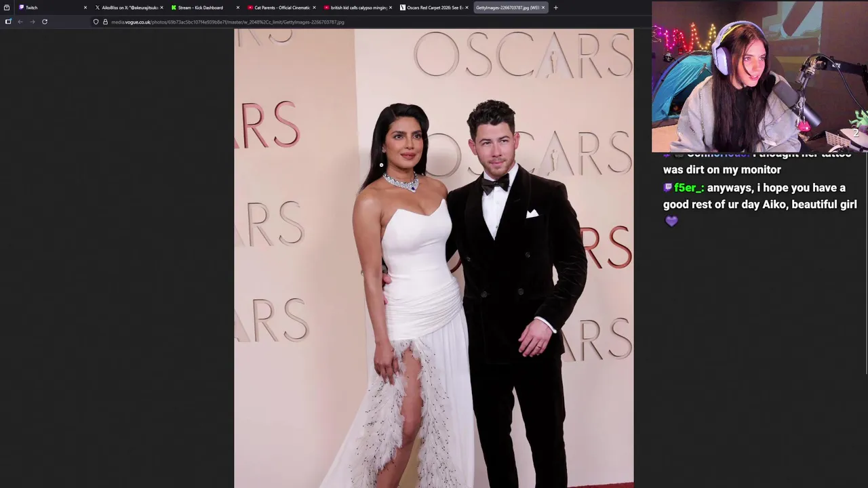Click the Vogue favicon on Oscars tab
Image resolution: width=868 pixels, height=488 pixels.
coord(403,7)
